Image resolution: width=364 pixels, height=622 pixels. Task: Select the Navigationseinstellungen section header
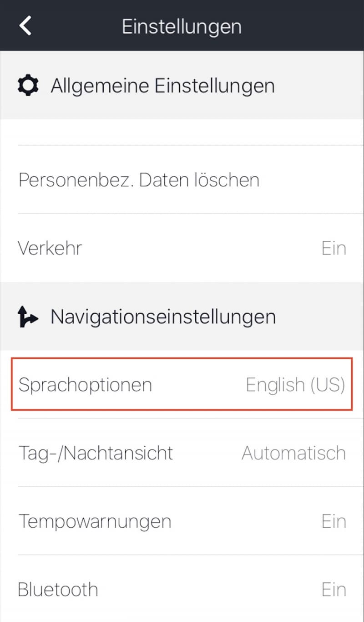pyautogui.click(x=182, y=316)
